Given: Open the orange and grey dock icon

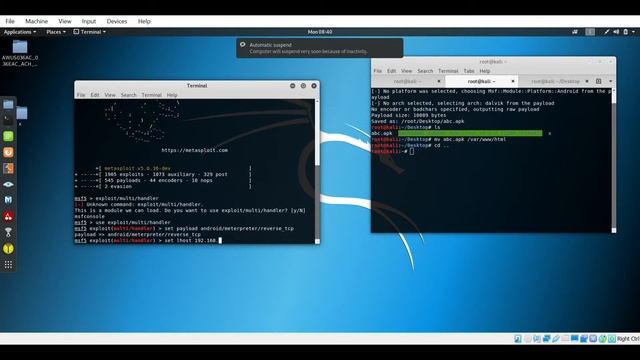Looking at the screenshot, I should click(x=8, y=168).
